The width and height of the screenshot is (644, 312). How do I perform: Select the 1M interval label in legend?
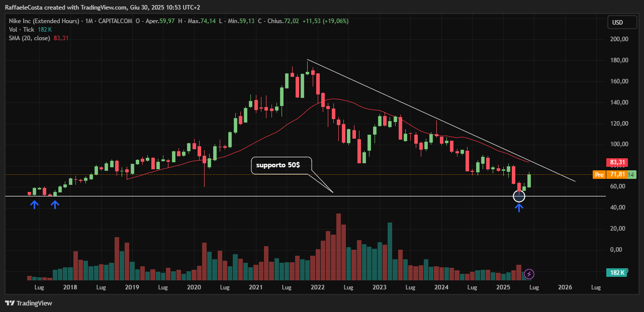tap(89, 21)
